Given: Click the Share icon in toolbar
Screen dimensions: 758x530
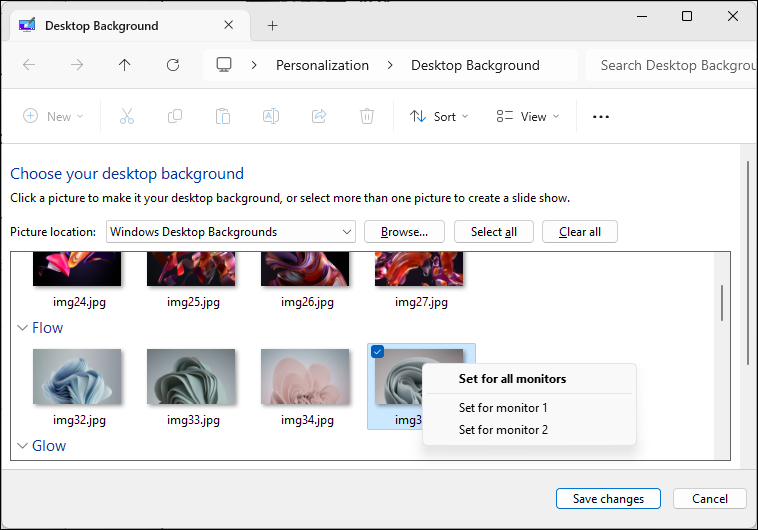Looking at the screenshot, I should (x=319, y=116).
